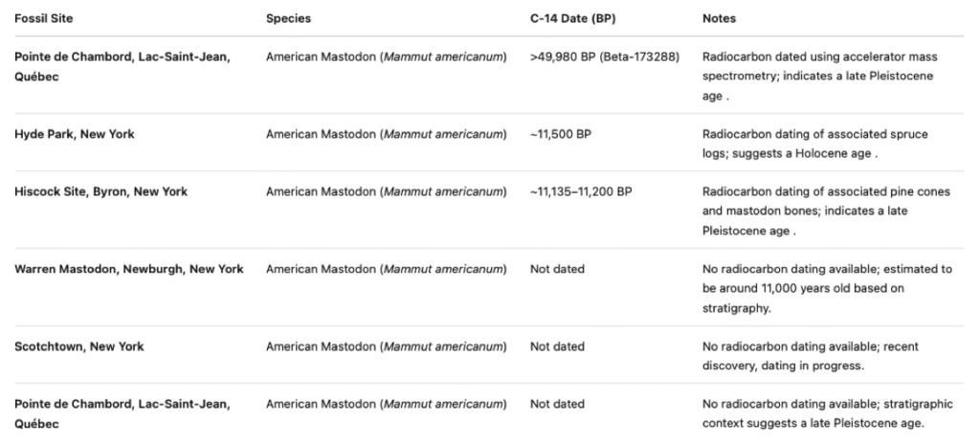Click the Hiscock Site, Byron cell
This screenshot has height=444, width=980.
[x=100, y=191]
